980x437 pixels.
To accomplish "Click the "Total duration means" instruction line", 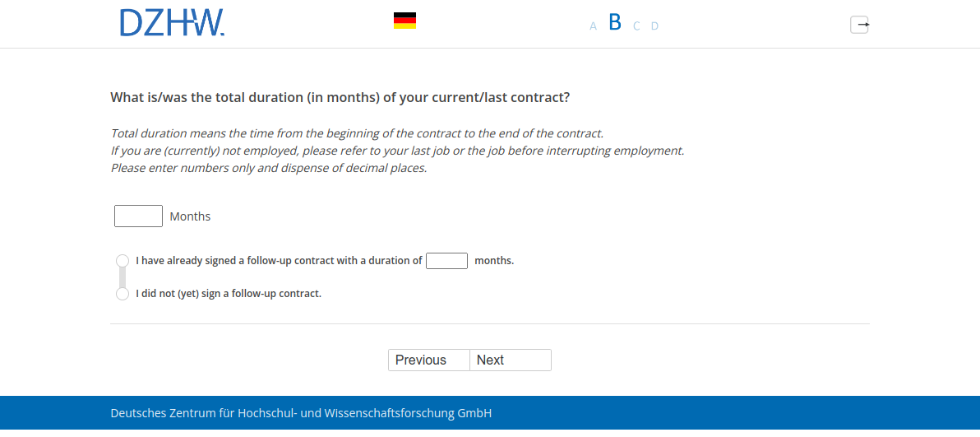I will tap(357, 133).
